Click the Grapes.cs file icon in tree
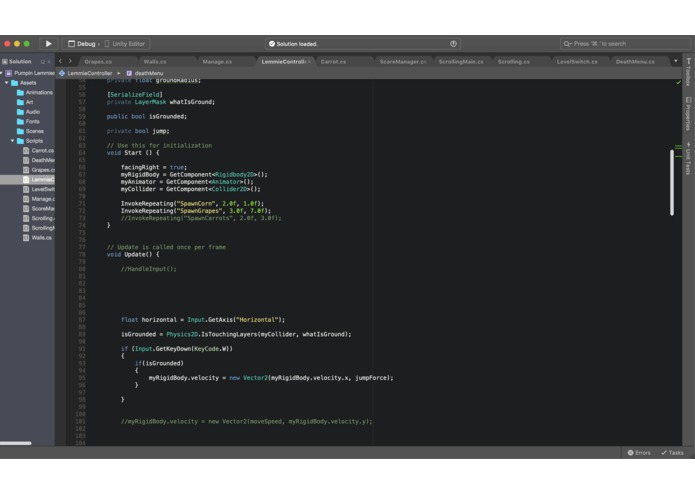 point(26,170)
